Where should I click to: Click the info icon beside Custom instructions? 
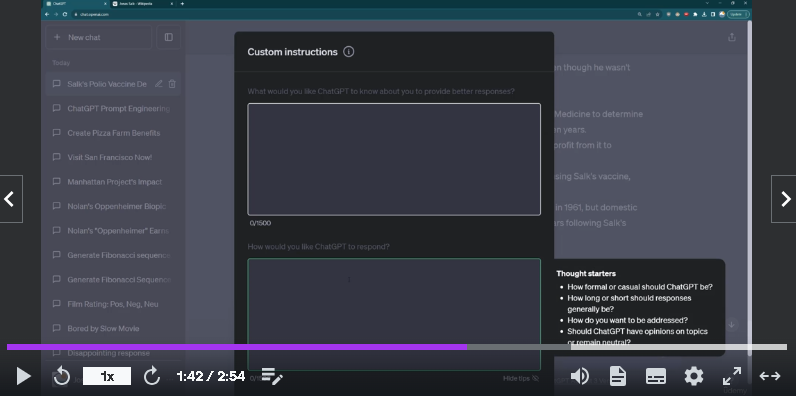pos(349,52)
